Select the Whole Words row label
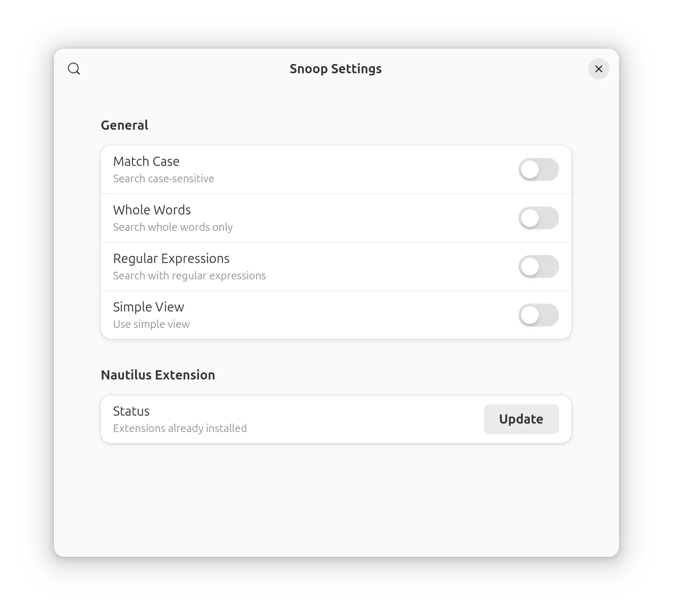This screenshot has height=616, width=673. point(152,210)
